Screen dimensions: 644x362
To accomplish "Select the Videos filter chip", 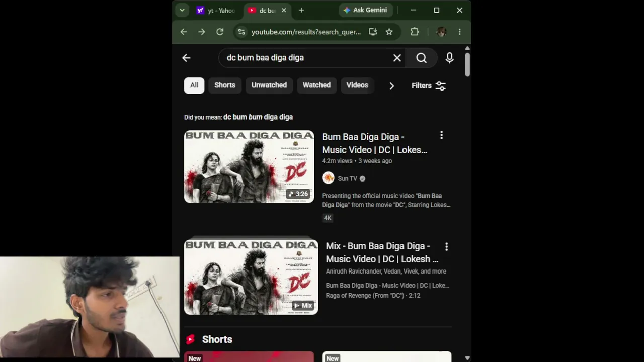I will tap(357, 85).
